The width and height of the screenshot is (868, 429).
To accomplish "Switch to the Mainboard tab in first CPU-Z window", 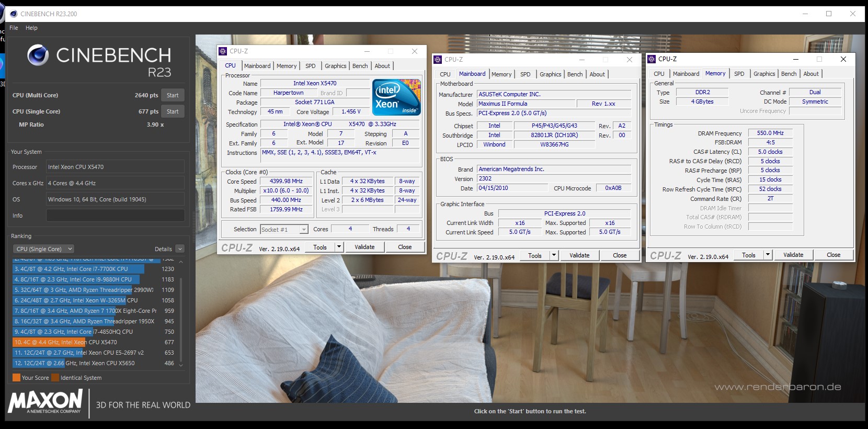I will click(x=257, y=66).
